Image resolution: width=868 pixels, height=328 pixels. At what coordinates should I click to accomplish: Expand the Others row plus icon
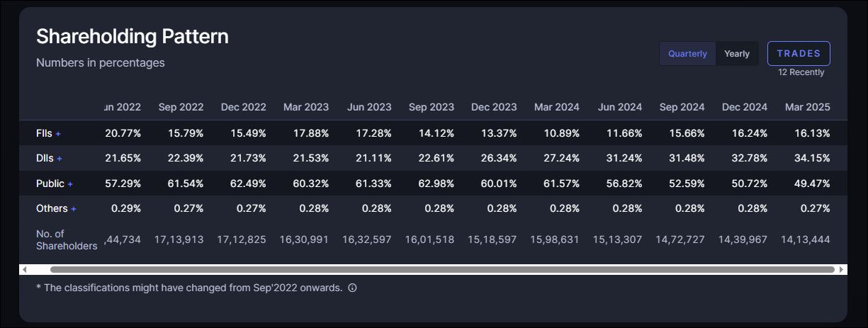[74, 209]
